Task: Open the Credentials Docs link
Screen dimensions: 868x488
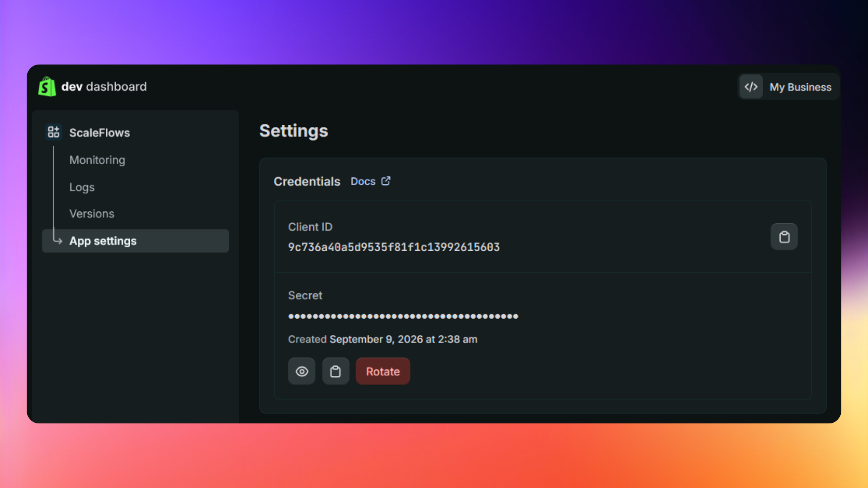Action: (370, 181)
